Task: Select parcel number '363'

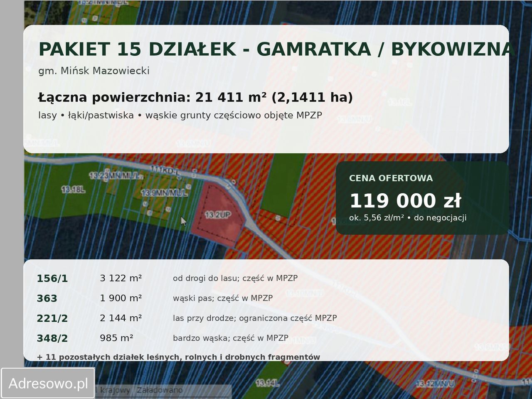Action: coord(47,298)
